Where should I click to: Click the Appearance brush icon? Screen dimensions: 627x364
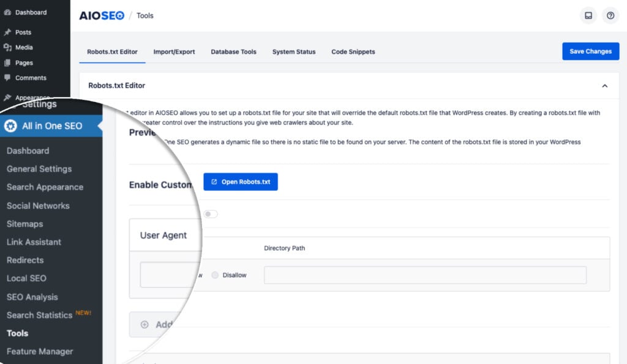7,97
